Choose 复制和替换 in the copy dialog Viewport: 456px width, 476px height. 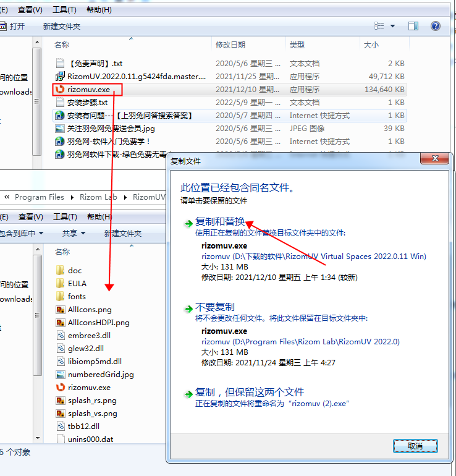click(x=220, y=221)
